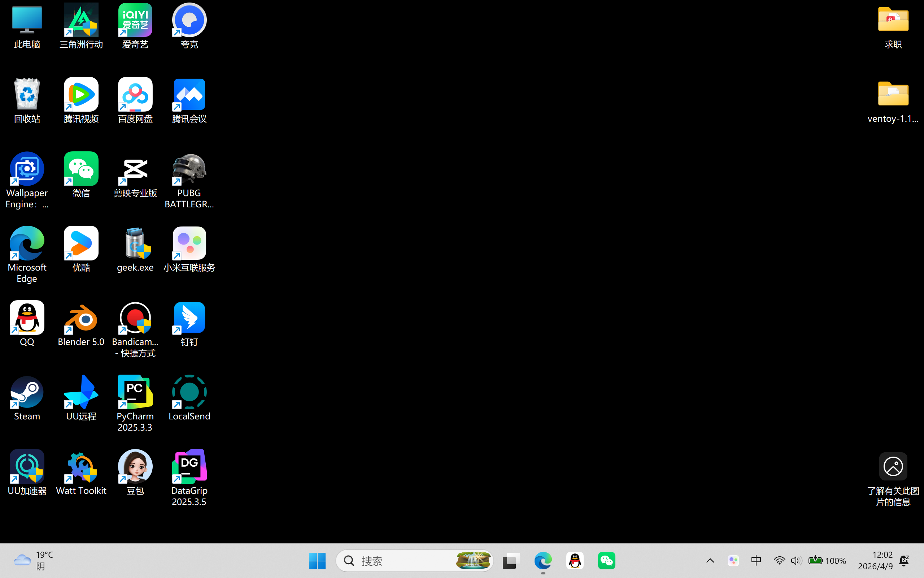This screenshot has width=924, height=578.
Task: Open the weather widget showing 19°C
Action: point(34,561)
